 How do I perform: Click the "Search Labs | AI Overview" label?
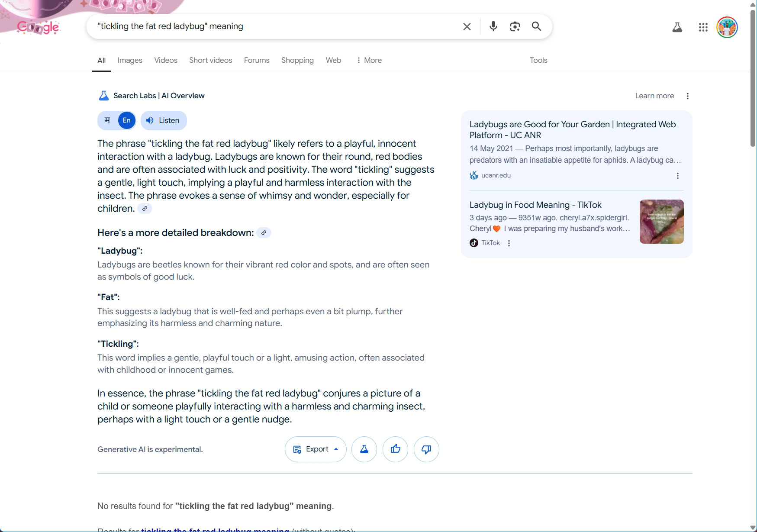click(159, 96)
